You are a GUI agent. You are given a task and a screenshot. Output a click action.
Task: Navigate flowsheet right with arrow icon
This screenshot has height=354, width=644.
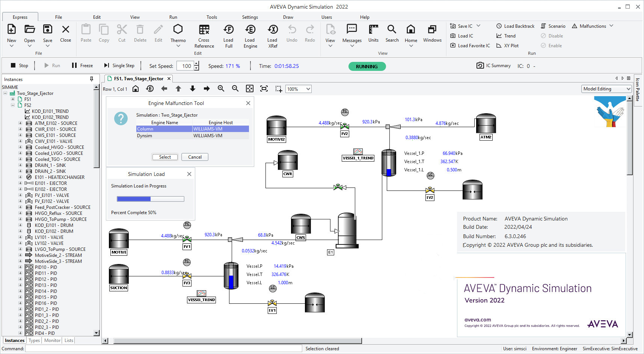207,88
